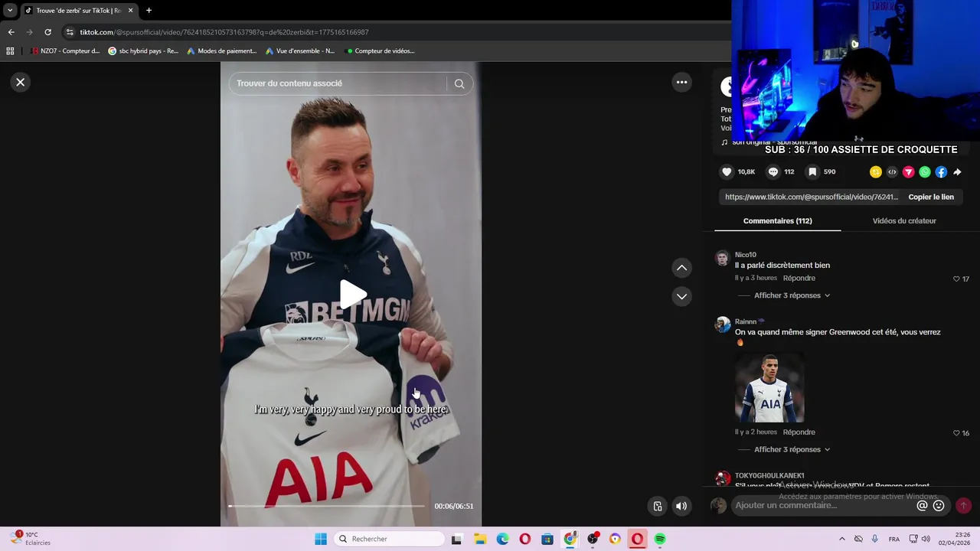The image size is (980, 551).
Task: Open the sbc hybrid pays bookmark
Action: [143, 51]
